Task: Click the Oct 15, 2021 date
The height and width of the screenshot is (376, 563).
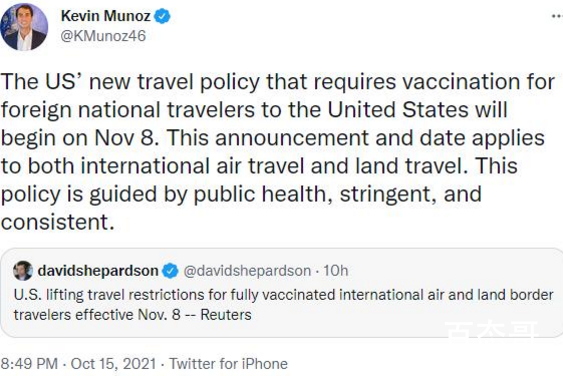Action: pos(113,364)
